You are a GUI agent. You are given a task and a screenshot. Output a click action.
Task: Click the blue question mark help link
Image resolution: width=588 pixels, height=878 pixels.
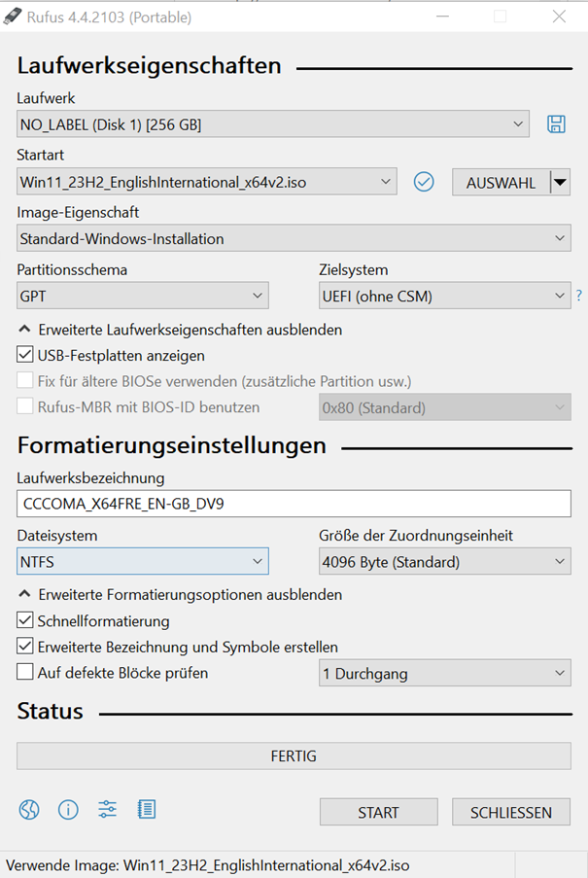point(579,296)
